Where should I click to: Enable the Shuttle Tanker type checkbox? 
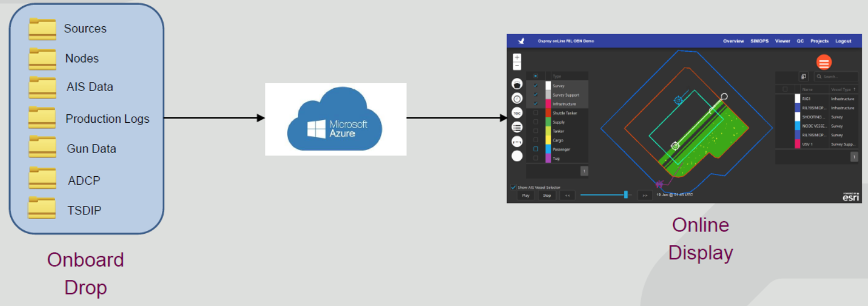point(535,113)
